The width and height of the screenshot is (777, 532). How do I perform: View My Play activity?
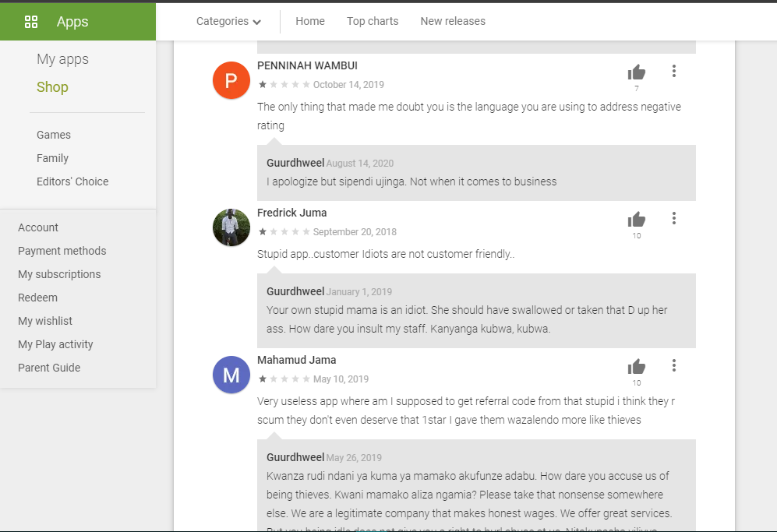coord(55,344)
